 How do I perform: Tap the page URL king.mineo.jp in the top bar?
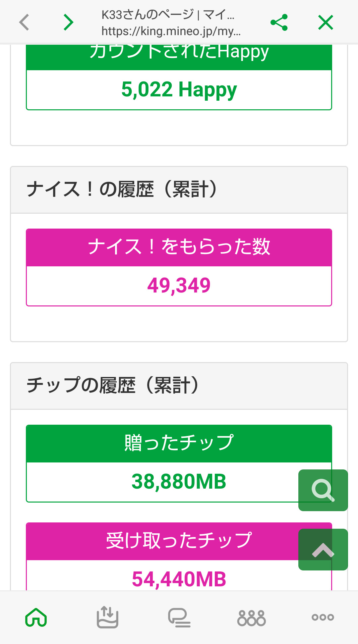tap(171, 31)
